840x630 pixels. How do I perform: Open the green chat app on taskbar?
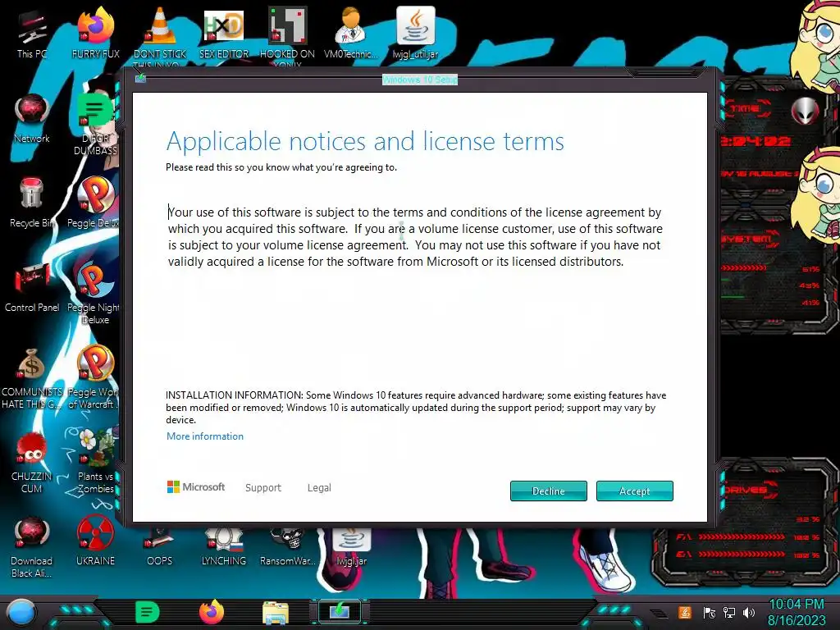148,612
